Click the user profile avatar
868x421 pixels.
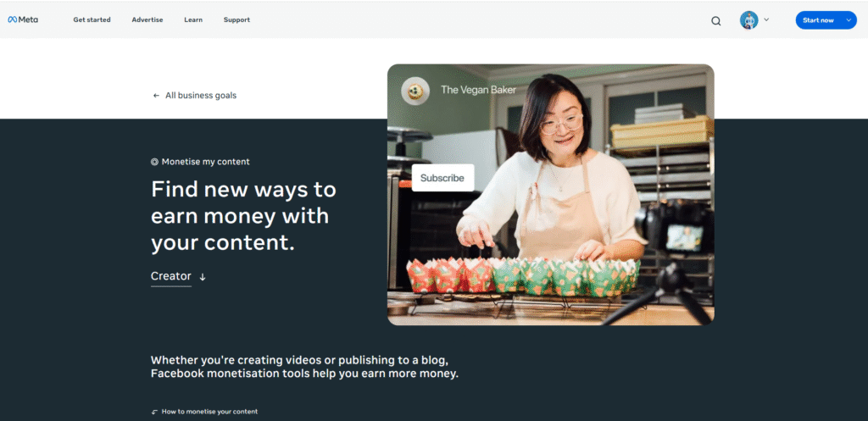pos(749,20)
